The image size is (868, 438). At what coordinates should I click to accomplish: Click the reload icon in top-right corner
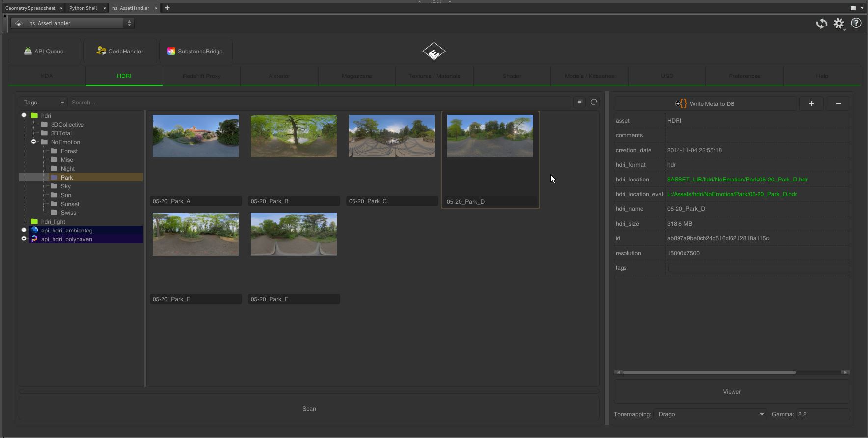(821, 24)
